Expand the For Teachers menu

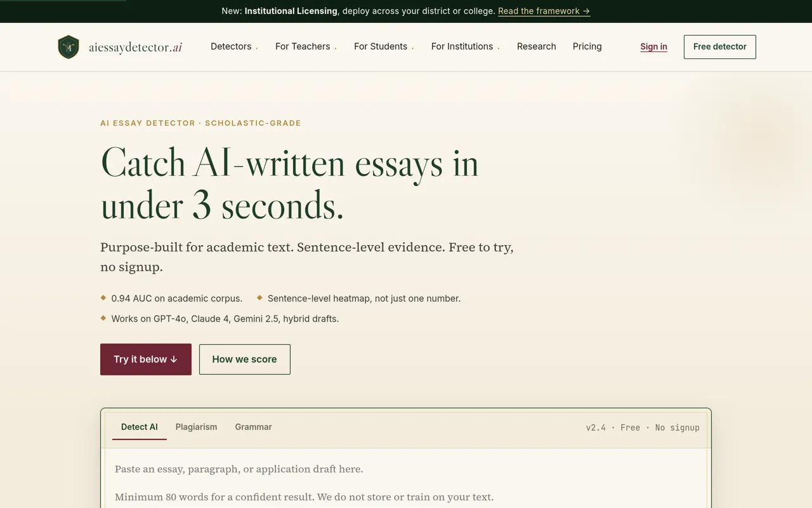click(x=306, y=46)
